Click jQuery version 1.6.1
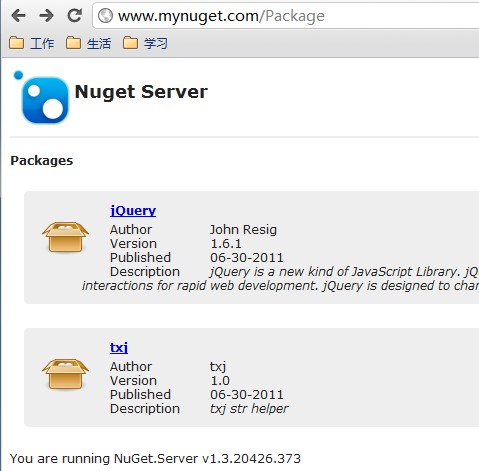This screenshot has width=479, height=471. (x=226, y=244)
